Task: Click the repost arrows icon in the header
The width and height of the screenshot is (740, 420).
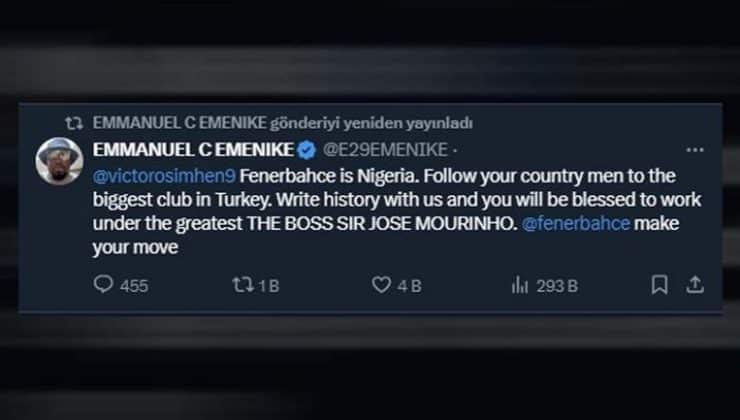Action: (x=74, y=123)
